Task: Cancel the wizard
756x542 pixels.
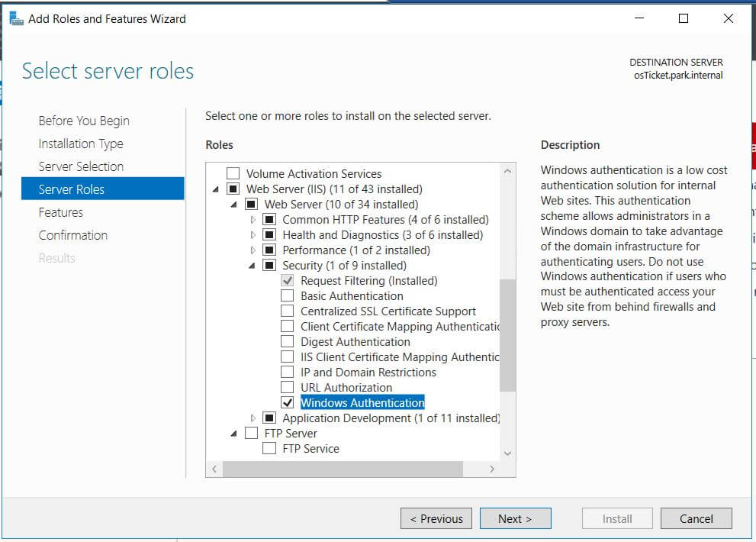Action: [696, 518]
